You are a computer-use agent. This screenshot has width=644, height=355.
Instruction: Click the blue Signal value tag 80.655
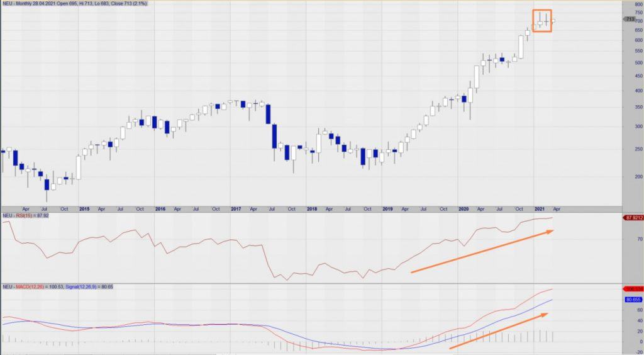(x=632, y=300)
